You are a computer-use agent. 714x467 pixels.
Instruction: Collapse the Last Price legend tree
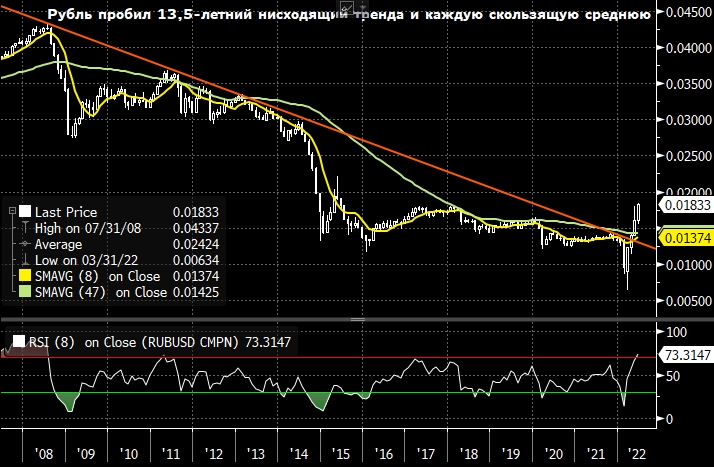point(11,212)
